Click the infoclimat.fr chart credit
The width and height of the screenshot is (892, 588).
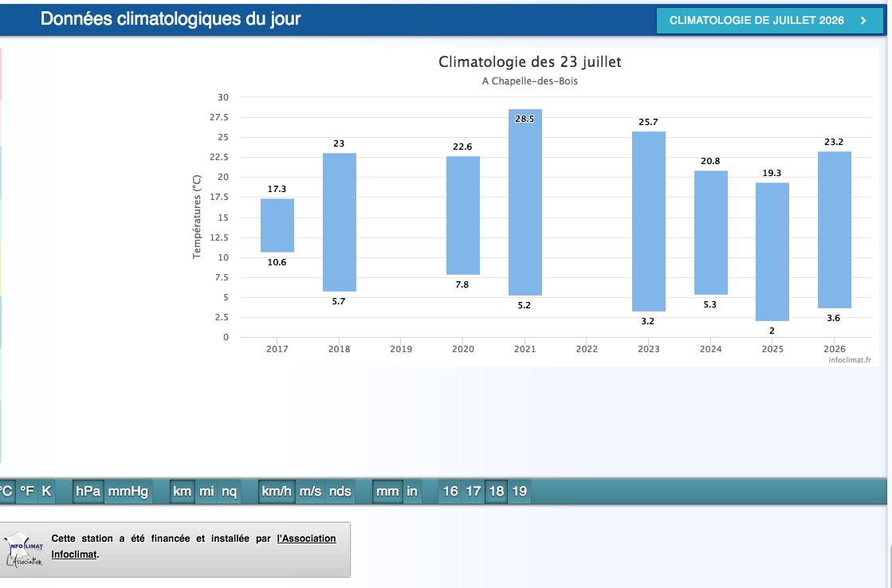pyautogui.click(x=849, y=360)
